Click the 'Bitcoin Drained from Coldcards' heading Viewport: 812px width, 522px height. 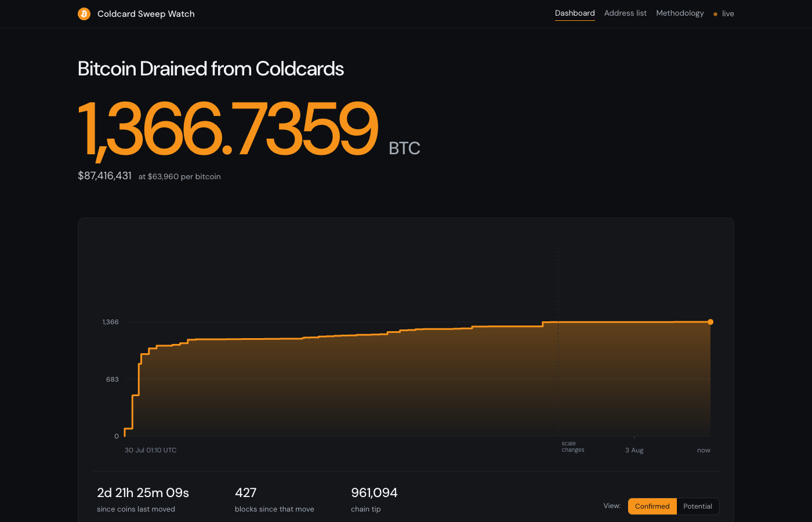[x=211, y=68]
